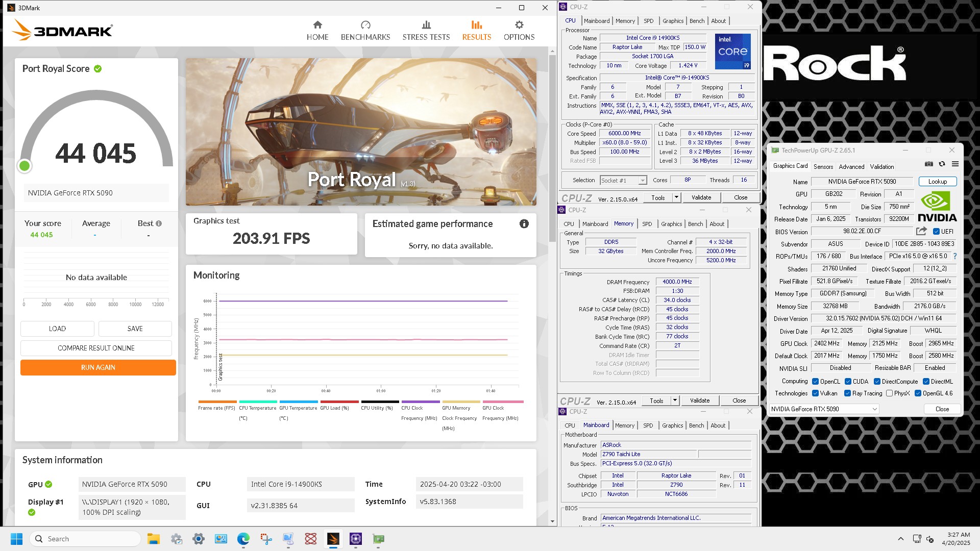Open GPU-Z hamburger menu
Image resolution: width=980 pixels, height=551 pixels.
tap(955, 164)
